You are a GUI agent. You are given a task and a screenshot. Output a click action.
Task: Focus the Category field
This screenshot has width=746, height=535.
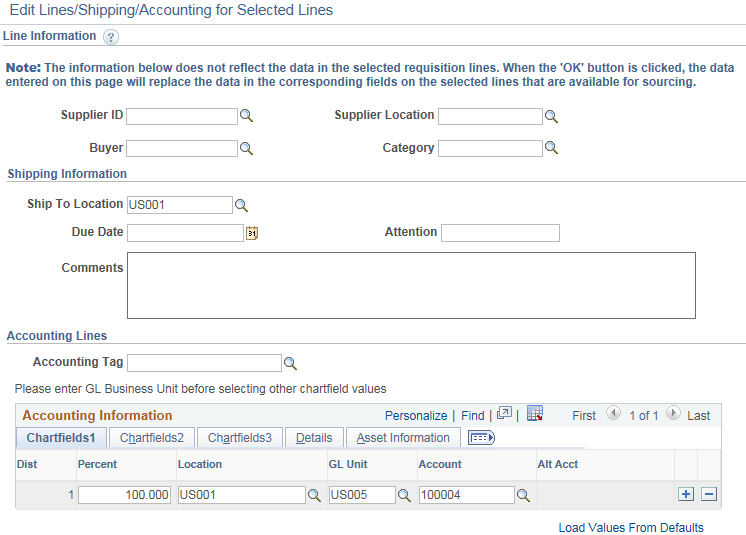[x=490, y=148]
